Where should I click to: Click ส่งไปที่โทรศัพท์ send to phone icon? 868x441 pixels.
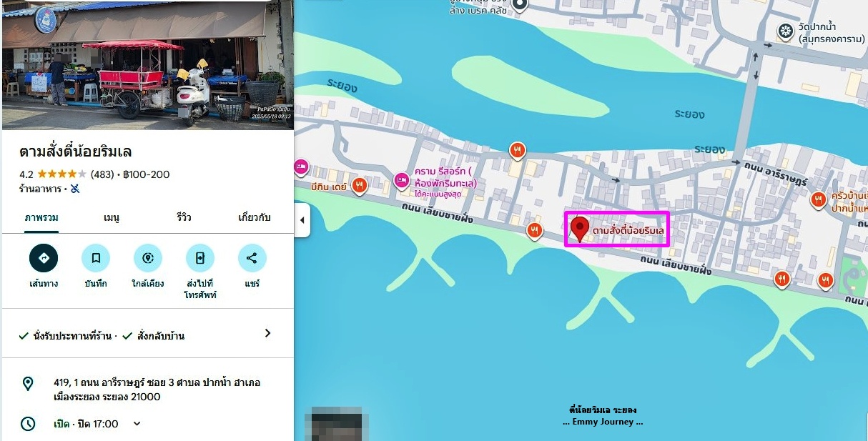[x=200, y=258]
